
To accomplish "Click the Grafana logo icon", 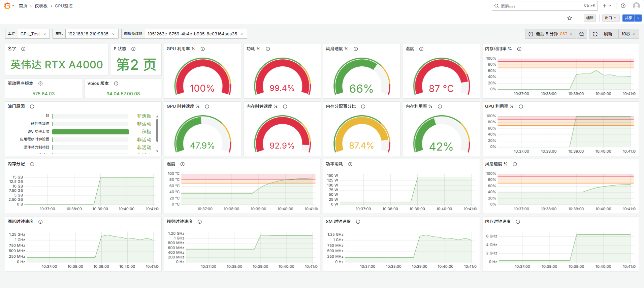I will click(7, 6).
